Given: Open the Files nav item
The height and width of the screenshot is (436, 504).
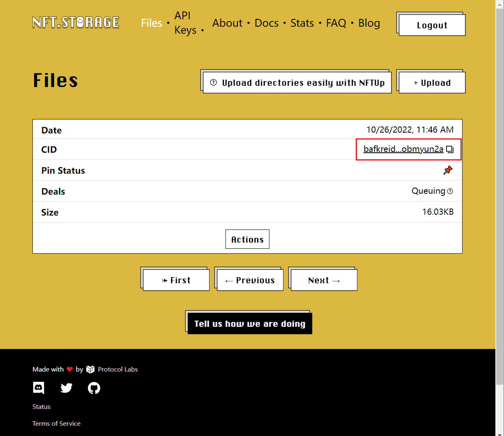Looking at the screenshot, I should coord(152,23).
